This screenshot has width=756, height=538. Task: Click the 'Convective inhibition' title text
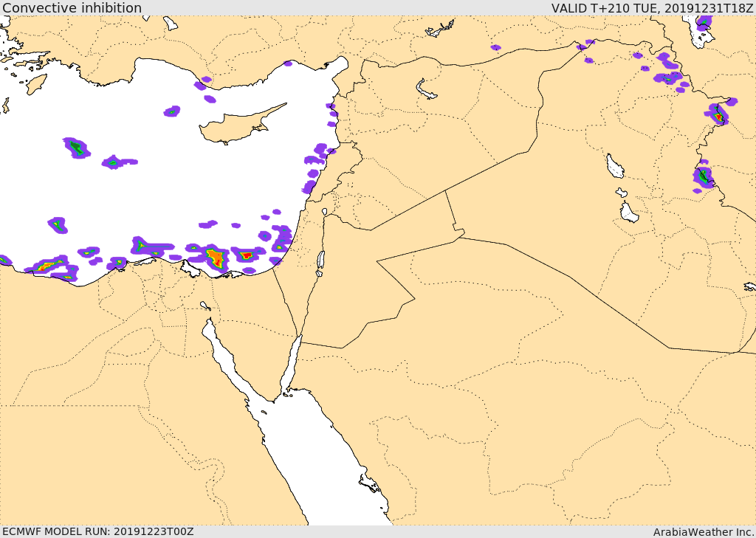click(x=72, y=7)
